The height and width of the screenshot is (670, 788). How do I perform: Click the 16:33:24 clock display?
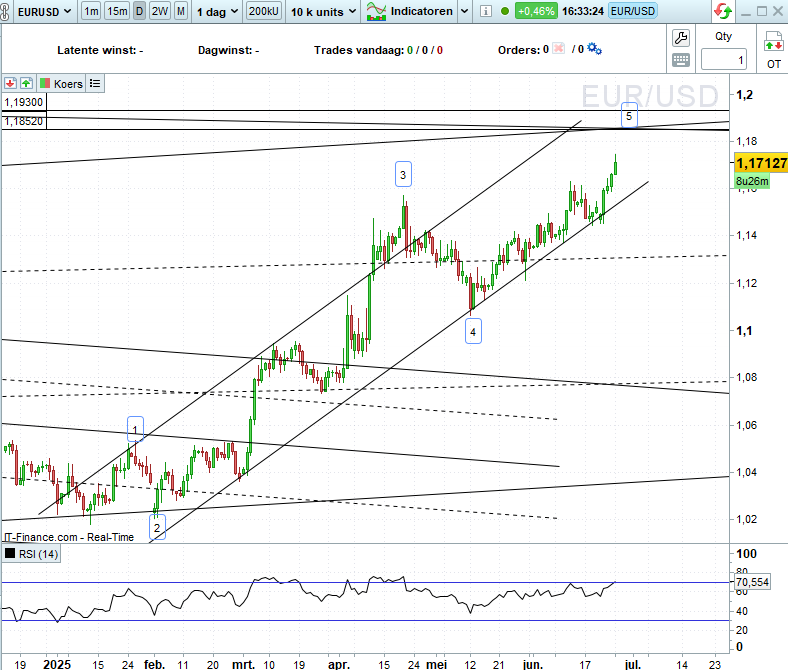[x=583, y=11]
